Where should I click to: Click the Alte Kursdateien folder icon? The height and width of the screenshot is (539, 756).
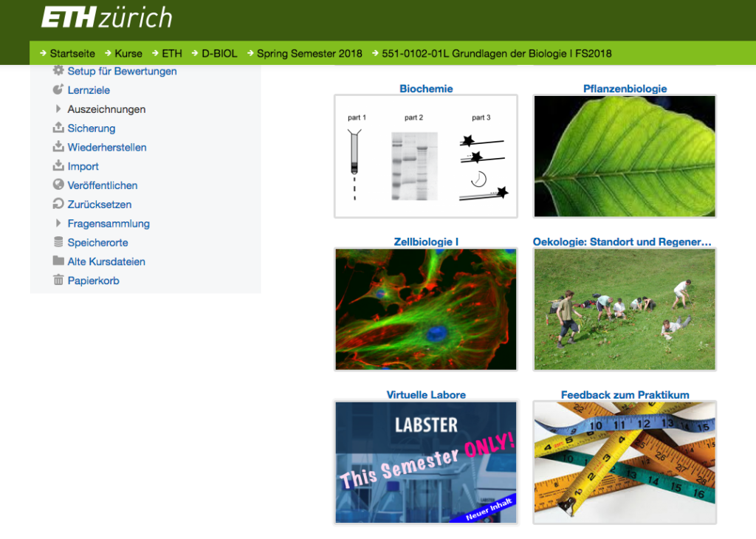58,261
